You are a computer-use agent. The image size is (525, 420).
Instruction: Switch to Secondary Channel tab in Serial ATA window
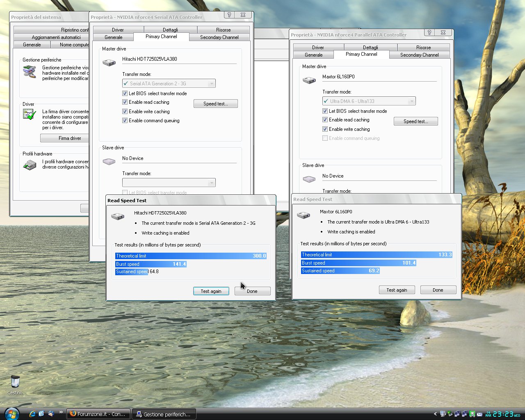[219, 37]
